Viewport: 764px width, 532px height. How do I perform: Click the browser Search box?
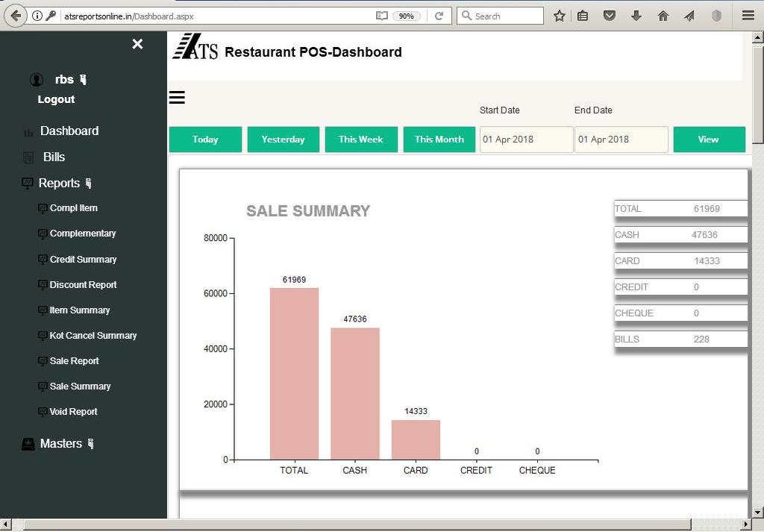[x=501, y=16]
